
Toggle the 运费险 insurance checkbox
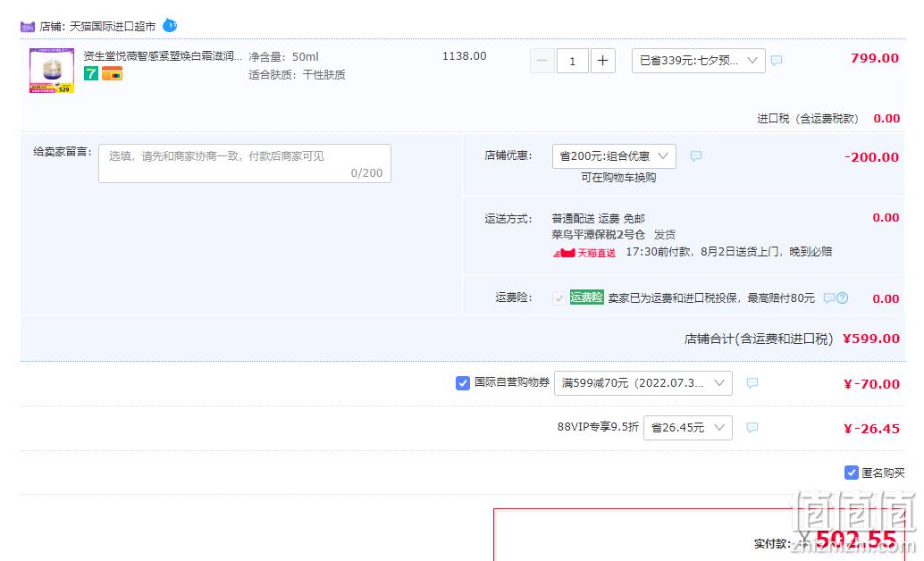pyautogui.click(x=559, y=298)
